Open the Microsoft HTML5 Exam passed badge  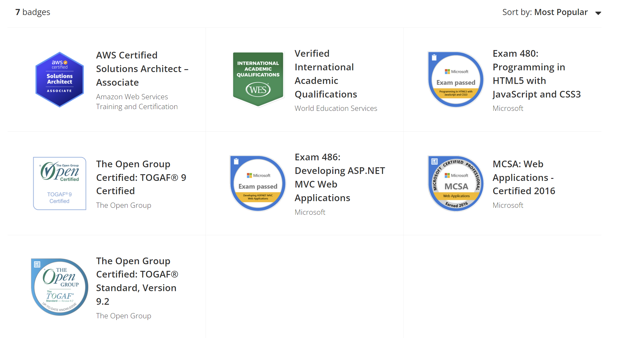click(456, 80)
